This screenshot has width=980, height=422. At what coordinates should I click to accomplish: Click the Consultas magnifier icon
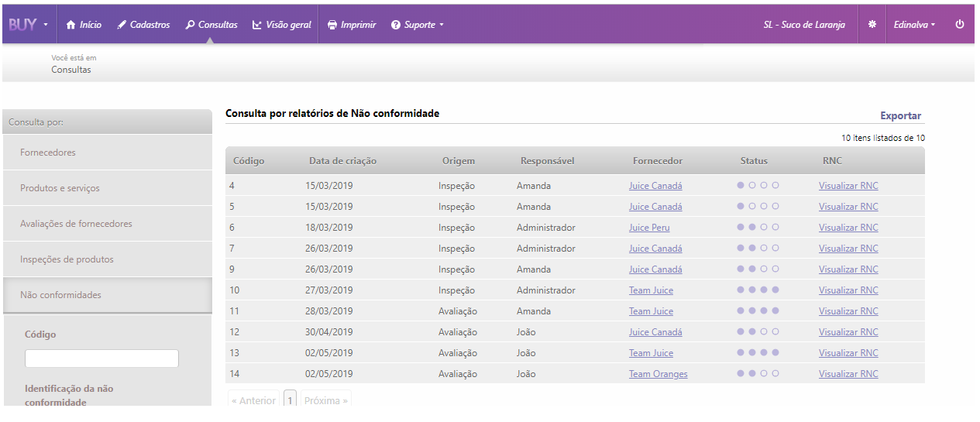[x=190, y=25]
